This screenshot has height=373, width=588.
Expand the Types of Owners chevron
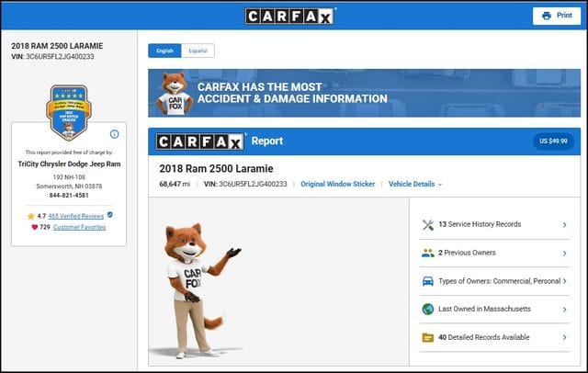tap(564, 281)
